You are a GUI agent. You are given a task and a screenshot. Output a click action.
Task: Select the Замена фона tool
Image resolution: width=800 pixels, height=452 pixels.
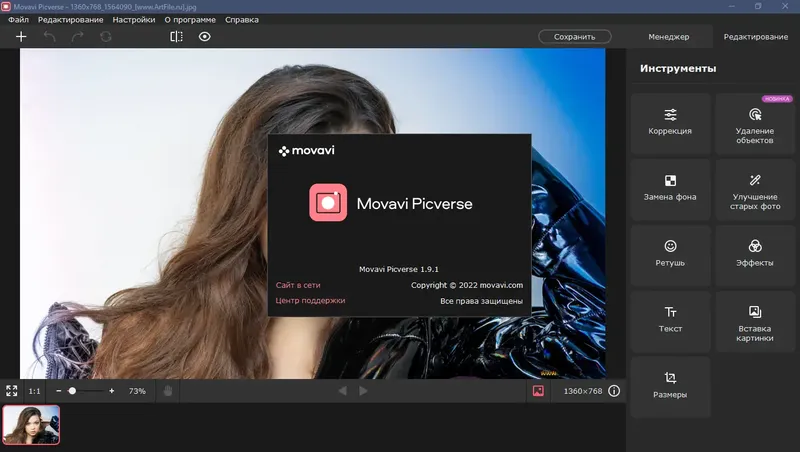670,189
